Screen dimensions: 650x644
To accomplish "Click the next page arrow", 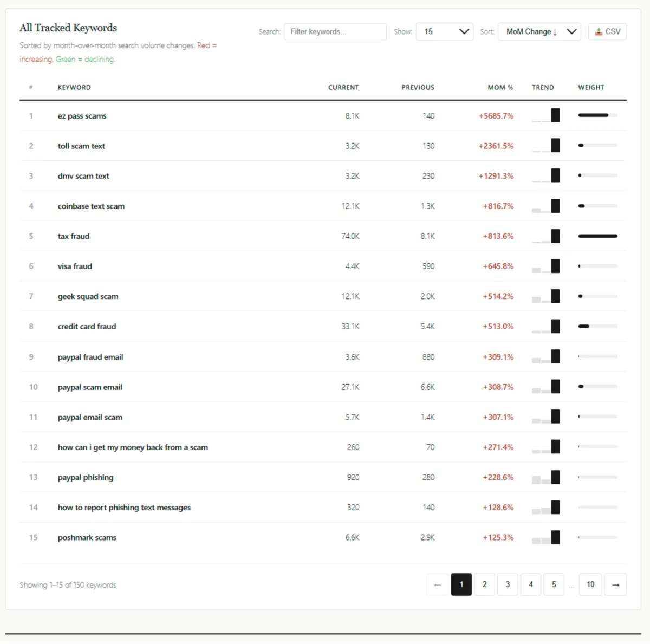I will click(615, 584).
